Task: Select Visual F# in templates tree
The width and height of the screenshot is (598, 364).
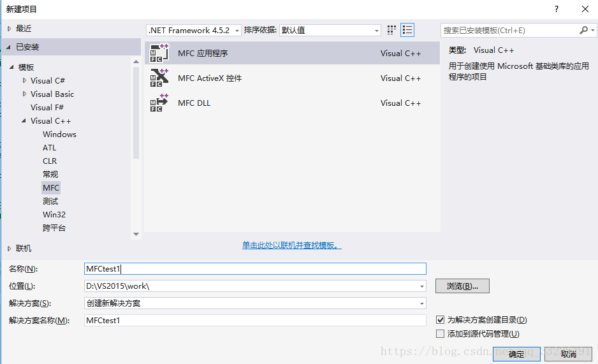Action: click(x=47, y=108)
